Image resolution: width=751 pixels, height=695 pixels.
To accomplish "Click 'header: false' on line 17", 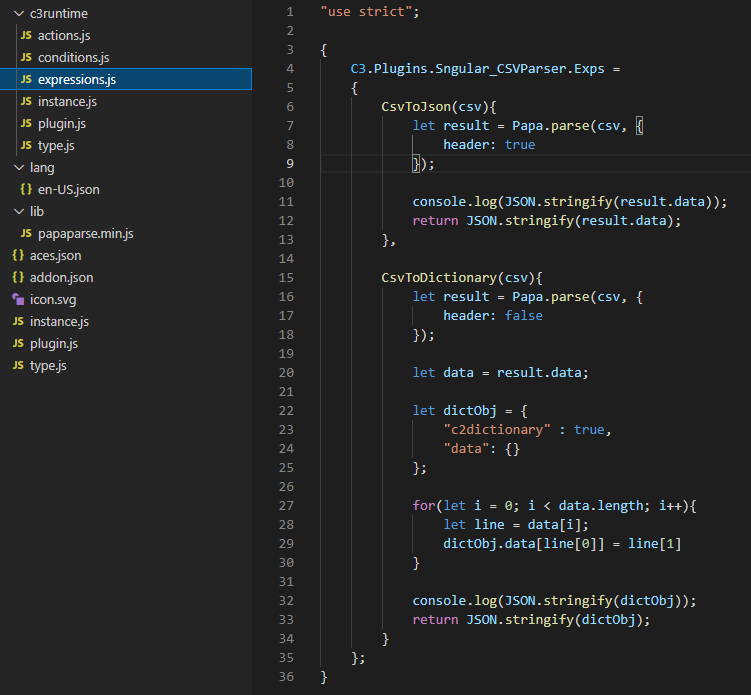I will (493, 316).
